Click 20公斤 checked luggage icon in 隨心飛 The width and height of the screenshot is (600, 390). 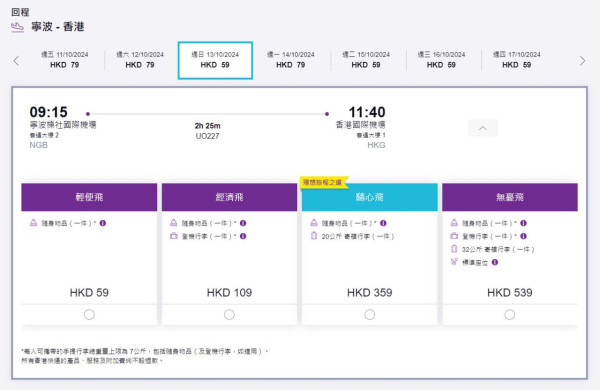pos(314,236)
